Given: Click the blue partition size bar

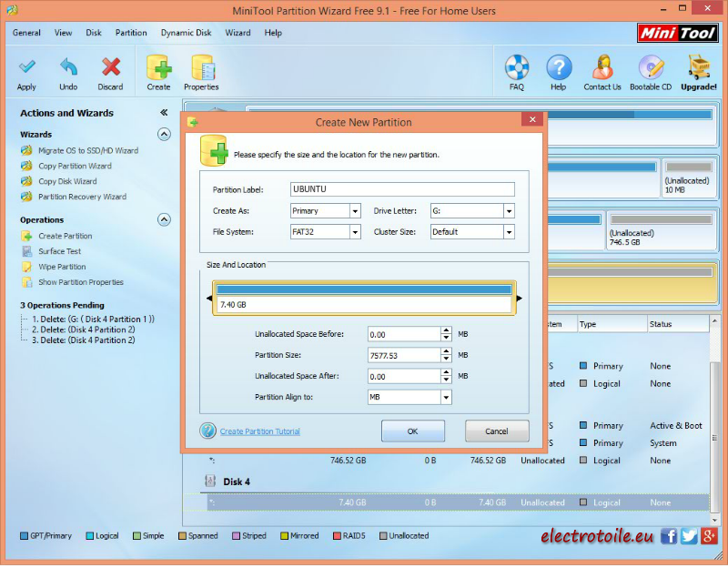Looking at the screenshot, I should pos(364,289).
